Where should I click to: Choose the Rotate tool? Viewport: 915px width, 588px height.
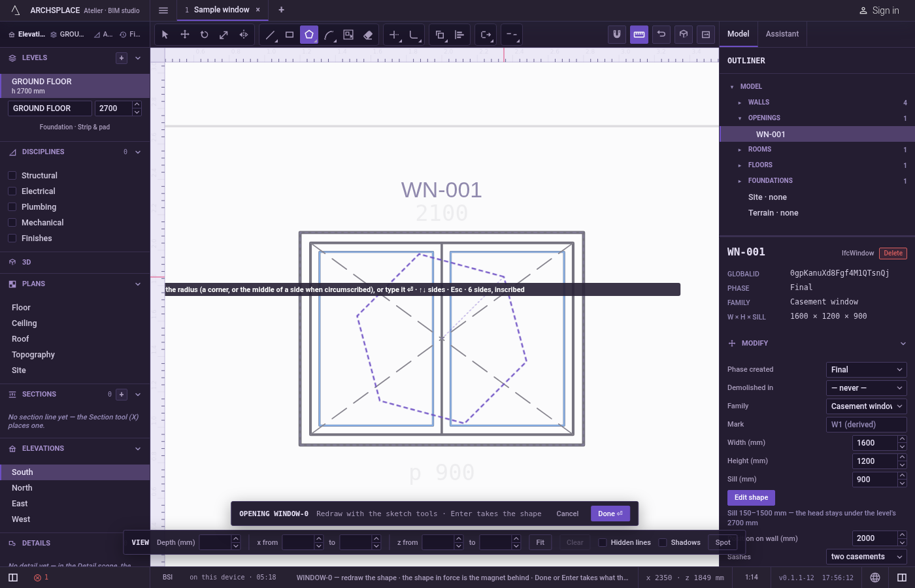click(205, 35)
